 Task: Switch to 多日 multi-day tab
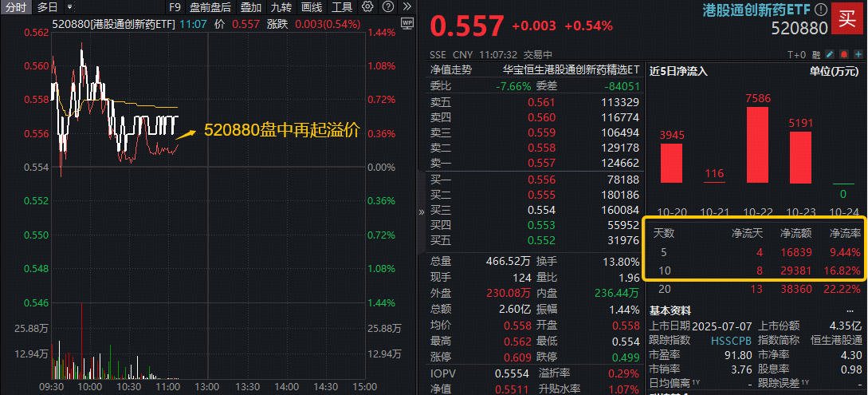point(48,7)
